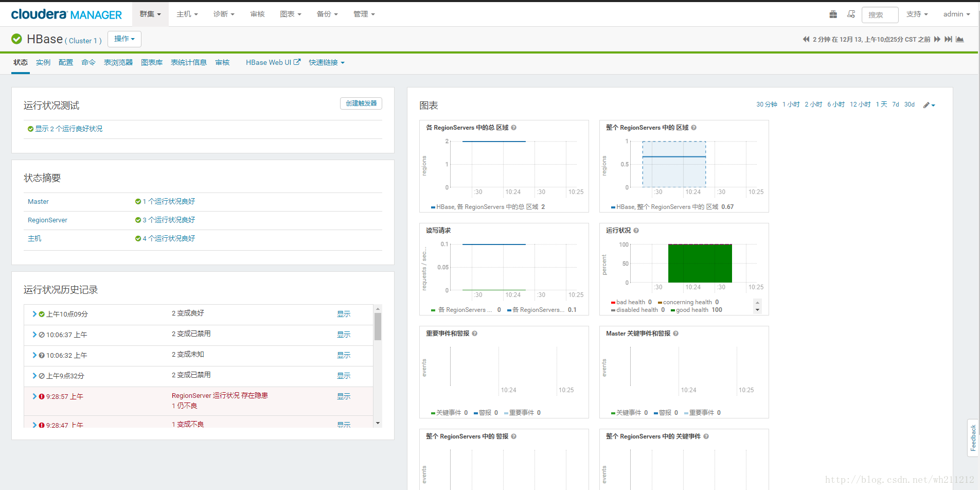
Task: Select the 1 小时 time range
Action: (791, 104)
